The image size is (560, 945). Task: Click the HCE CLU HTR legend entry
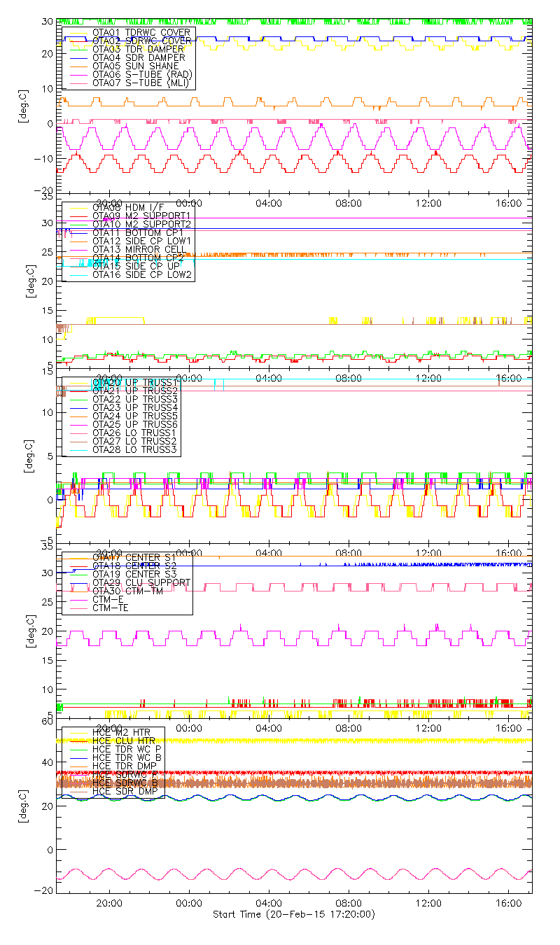point(124,741)
